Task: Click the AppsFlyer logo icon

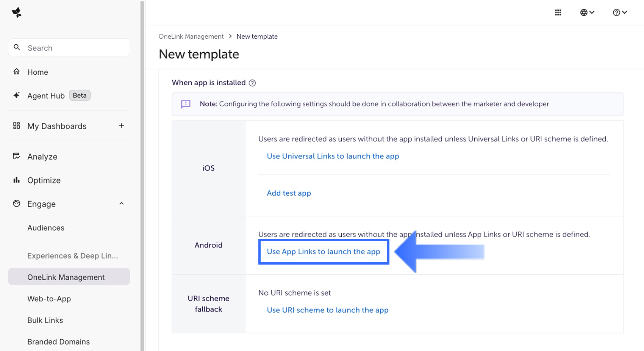Action: [x=17, y=13]
